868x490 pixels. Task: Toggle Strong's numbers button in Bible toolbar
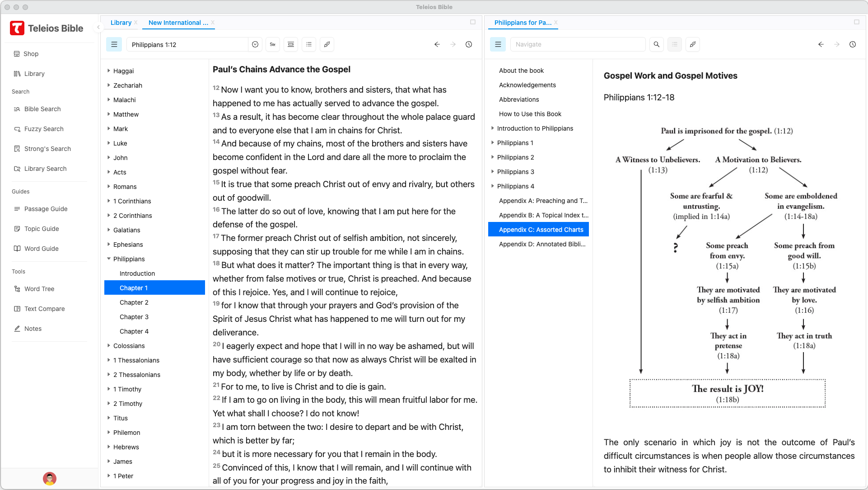(x=273, y=44)
